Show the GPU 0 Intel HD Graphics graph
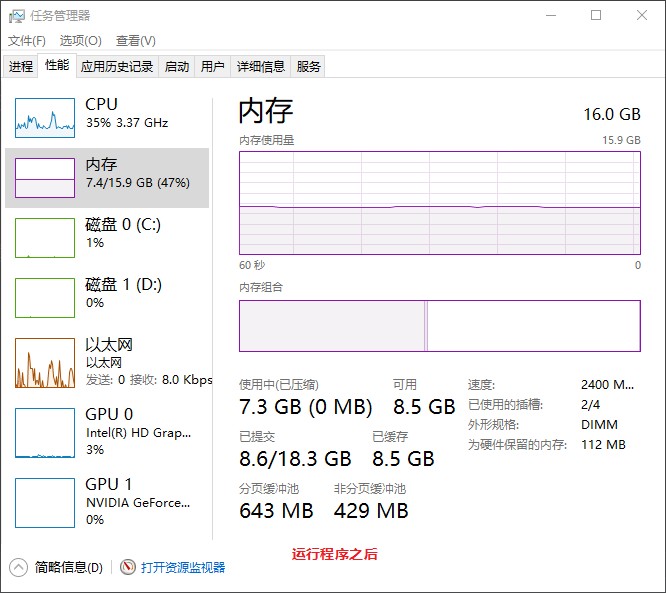This screenshot has width=666, height=593. pos(45,432)
